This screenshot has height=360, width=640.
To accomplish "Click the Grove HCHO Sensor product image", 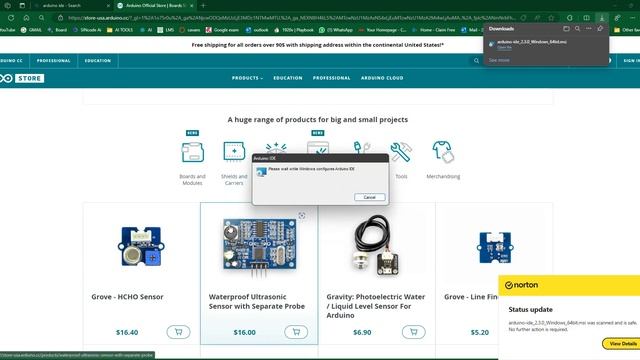I will pyautogui.click(x=141, y=247).
